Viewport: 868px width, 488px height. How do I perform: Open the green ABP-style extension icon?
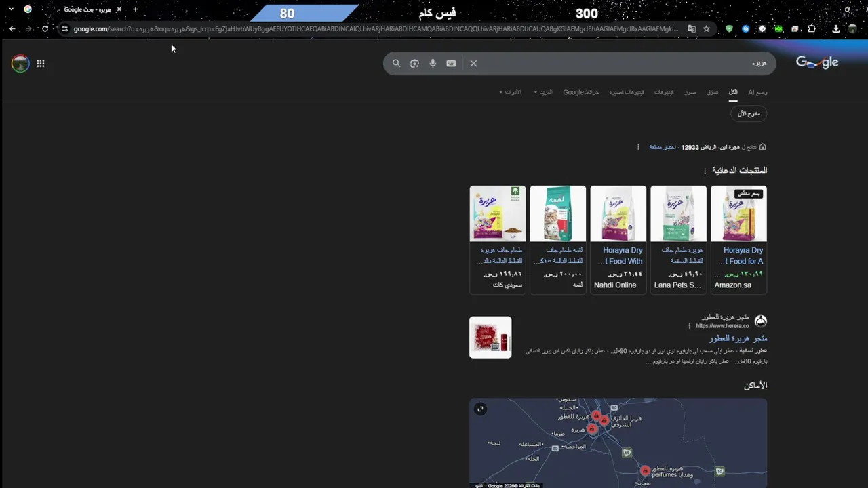(778, 28)
